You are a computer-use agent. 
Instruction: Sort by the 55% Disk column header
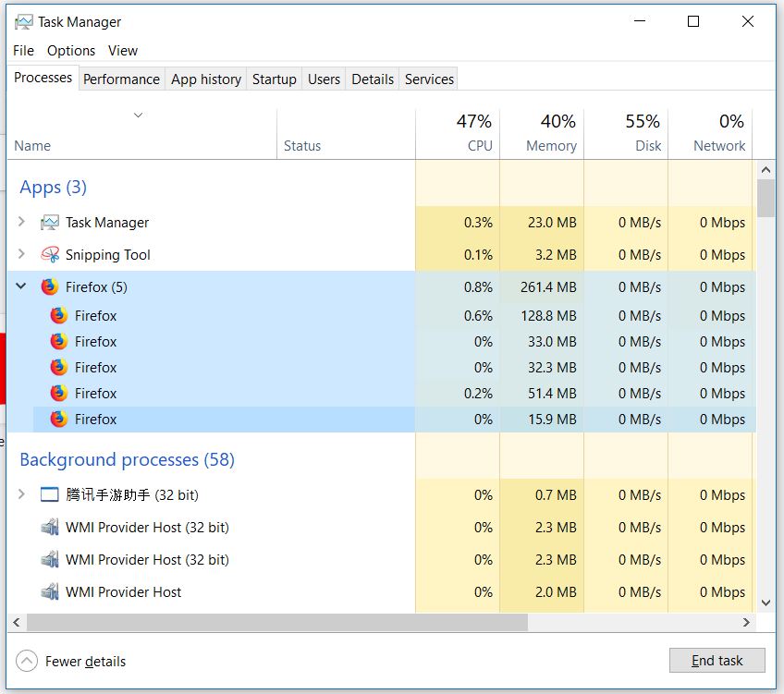coord(626,134)
